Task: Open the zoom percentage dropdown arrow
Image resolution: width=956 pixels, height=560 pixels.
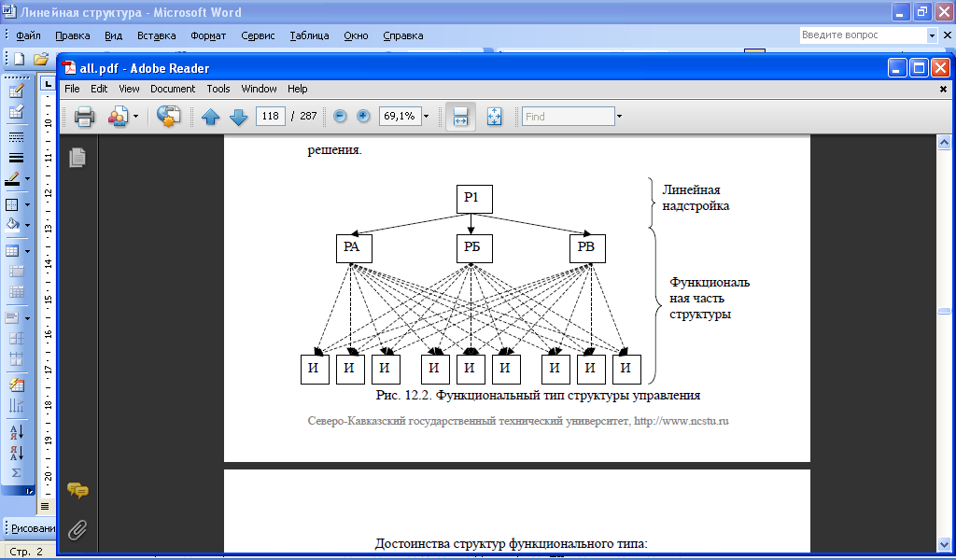Action: (426, 116)
